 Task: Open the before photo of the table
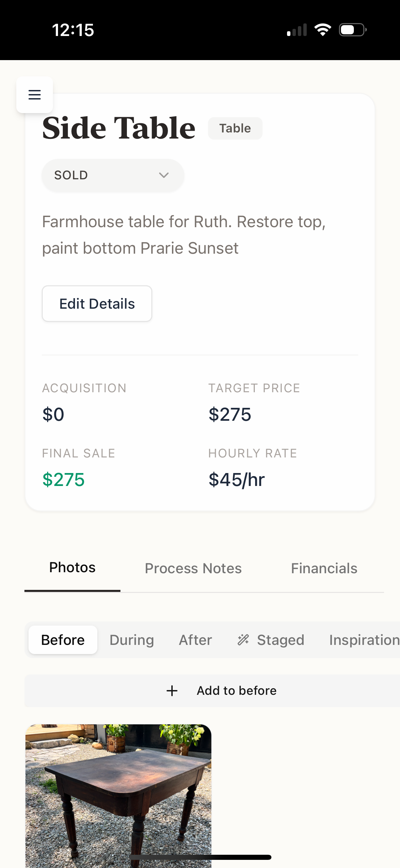pos(118,795)
